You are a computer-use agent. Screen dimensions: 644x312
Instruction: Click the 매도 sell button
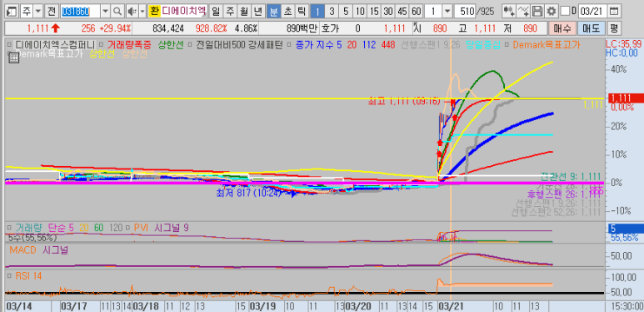click(x=591, y=28)
